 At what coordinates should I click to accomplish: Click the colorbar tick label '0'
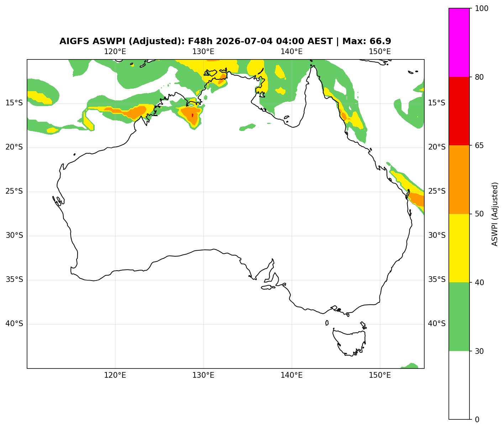tap(477, 420)
